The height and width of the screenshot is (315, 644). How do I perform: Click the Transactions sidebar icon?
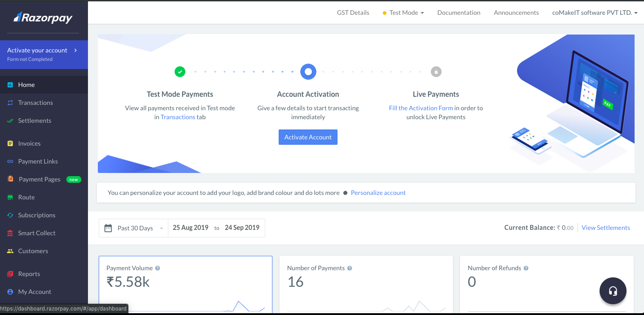[x=10, y=103]
